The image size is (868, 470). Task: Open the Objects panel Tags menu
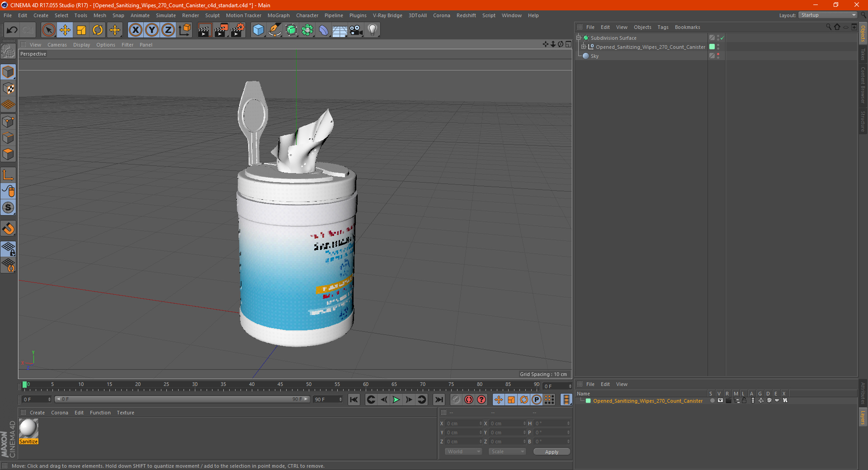tap(663, 27)
